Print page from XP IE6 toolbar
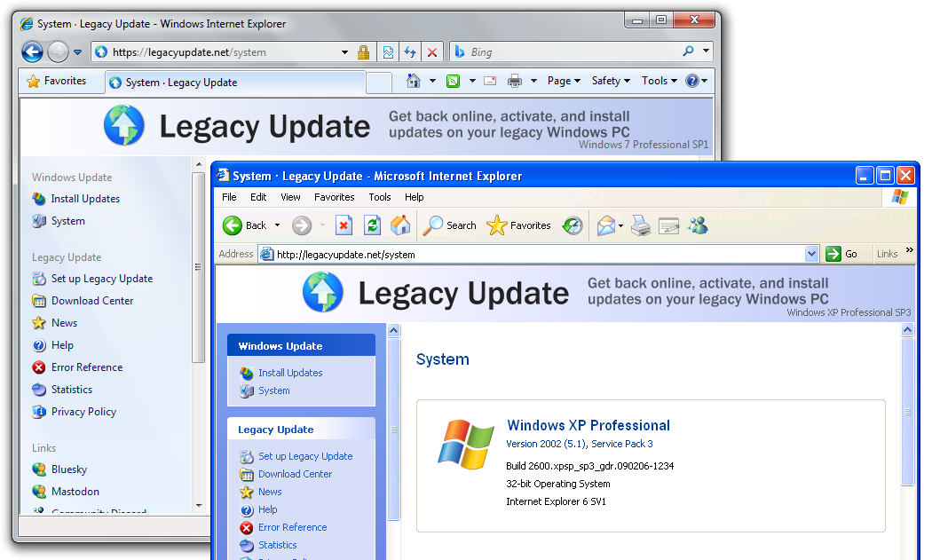 click(x=641, y=226)
